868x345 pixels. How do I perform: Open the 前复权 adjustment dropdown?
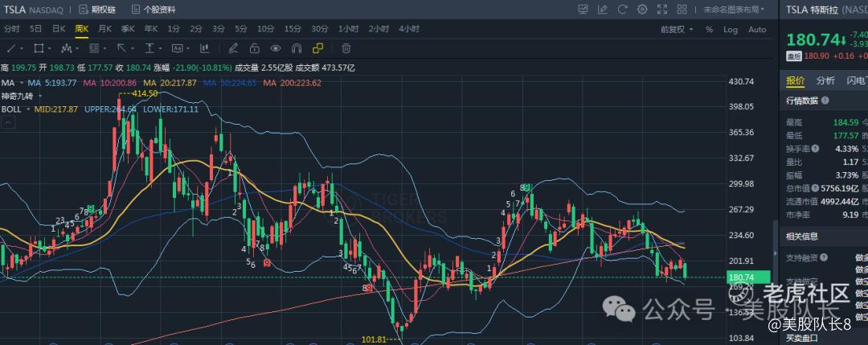[677, 29]
